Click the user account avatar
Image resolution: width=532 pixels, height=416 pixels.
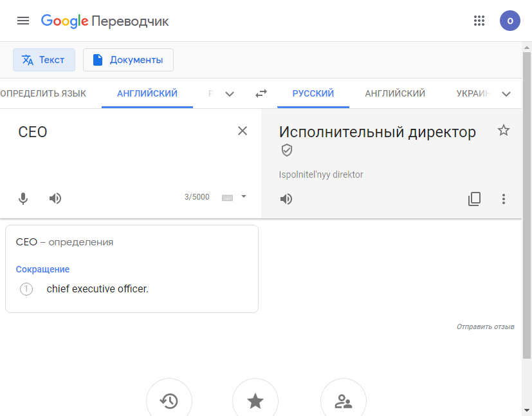pos(509,21)
